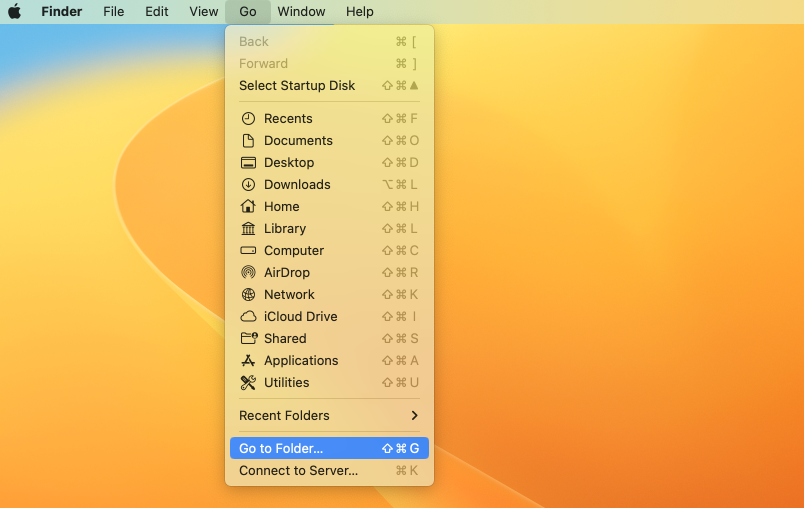804x508 pixels.
Task: Choose Connect to Server...
Action: point(329,471)
